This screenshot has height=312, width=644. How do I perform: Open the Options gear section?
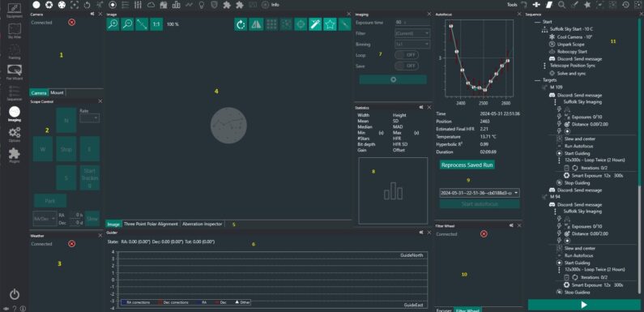15,135
